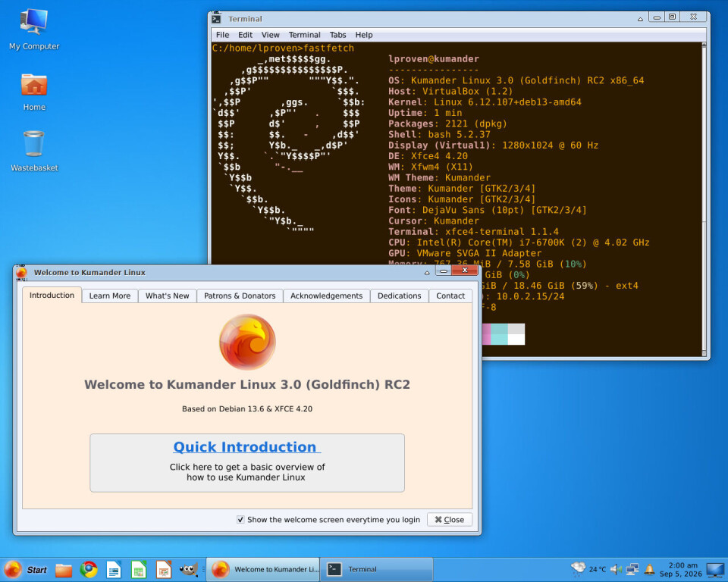Click the show desktop icon in tray

(715, 569)
